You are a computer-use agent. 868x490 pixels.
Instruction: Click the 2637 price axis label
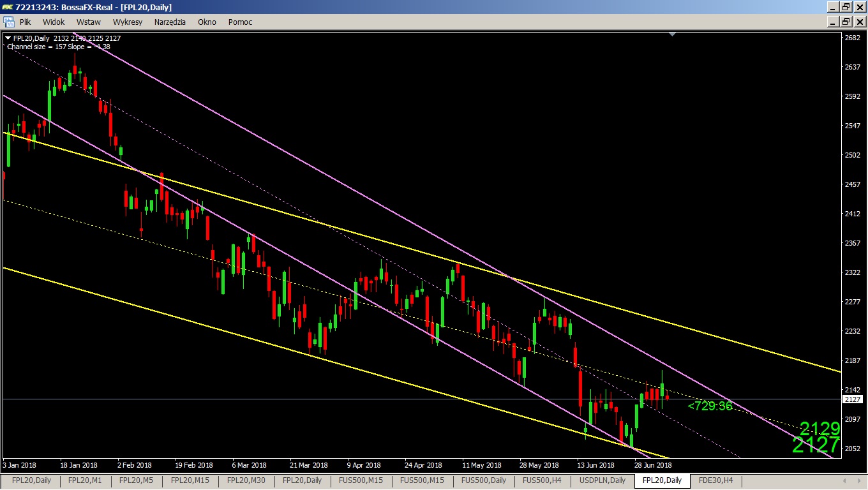click(853, 67)
